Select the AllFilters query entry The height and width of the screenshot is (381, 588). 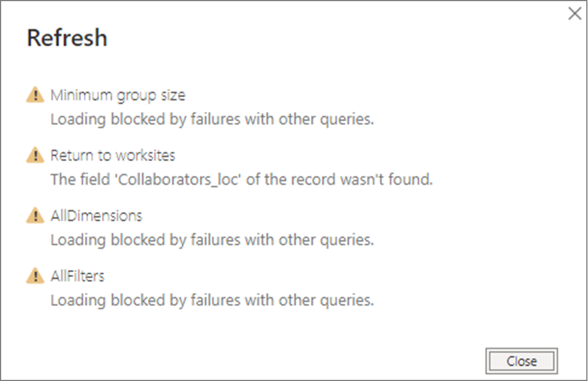click(x=77, y=276)
